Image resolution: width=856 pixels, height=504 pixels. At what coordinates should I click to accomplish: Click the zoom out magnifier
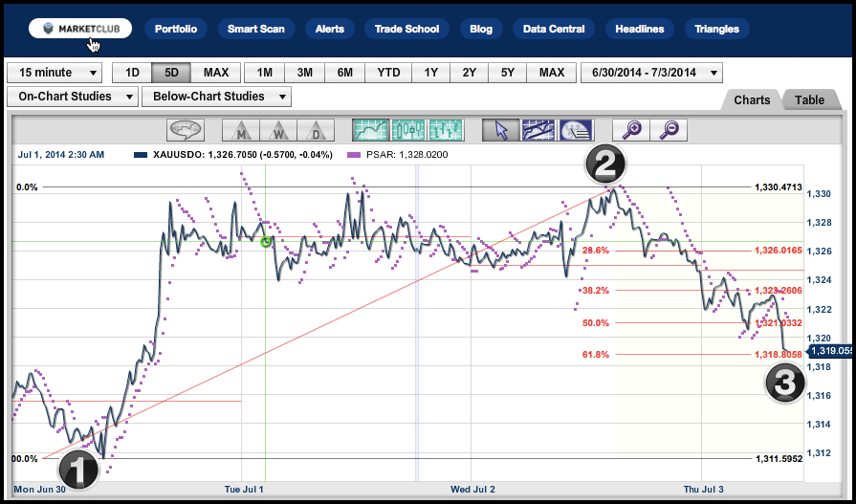(669, 130)
